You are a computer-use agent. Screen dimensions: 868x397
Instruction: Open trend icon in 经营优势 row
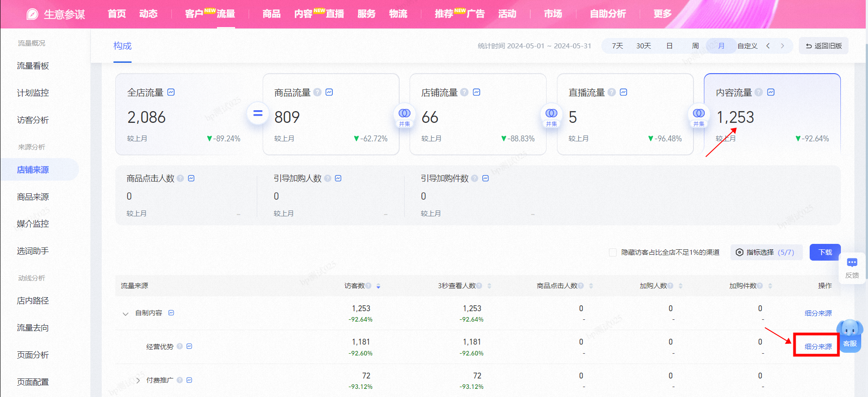[x=189, y=346]
